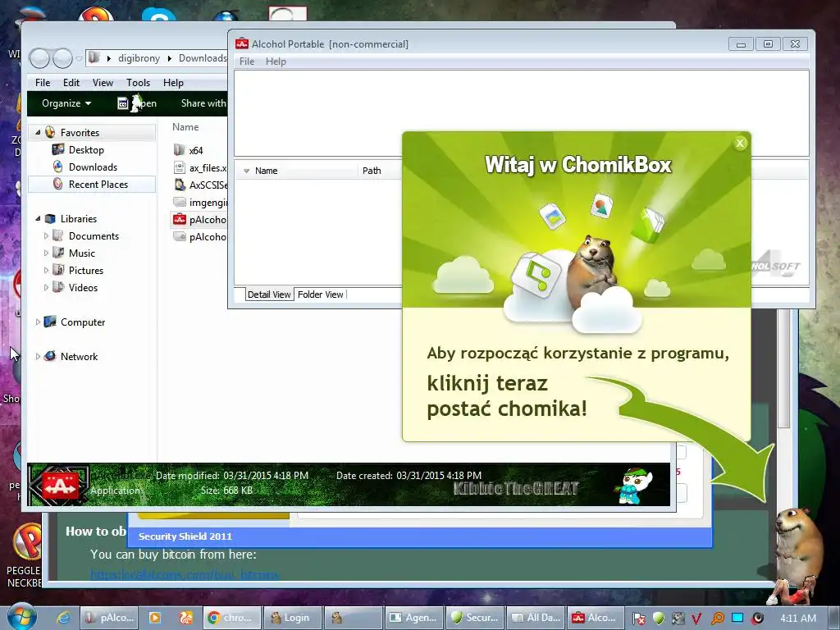
Task: Open the pAlco... Explorer taskbar button
Action: (x=109, y=618)
